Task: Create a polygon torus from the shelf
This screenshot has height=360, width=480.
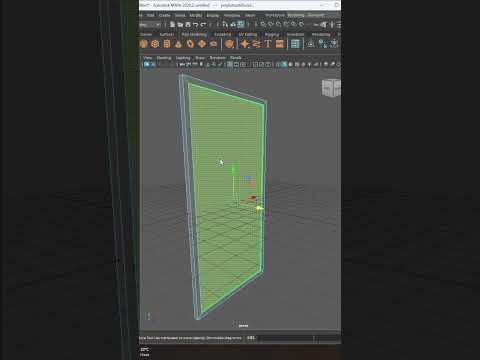Action: pyautogui.click(x=190, y=44)
